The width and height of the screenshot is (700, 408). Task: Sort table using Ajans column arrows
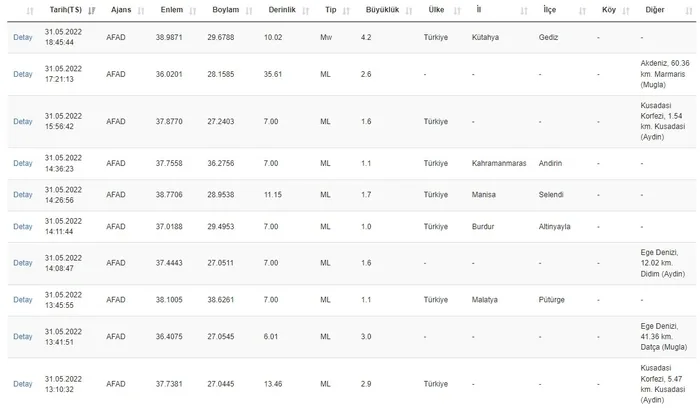pyautogui.click(x=141, y=11)
